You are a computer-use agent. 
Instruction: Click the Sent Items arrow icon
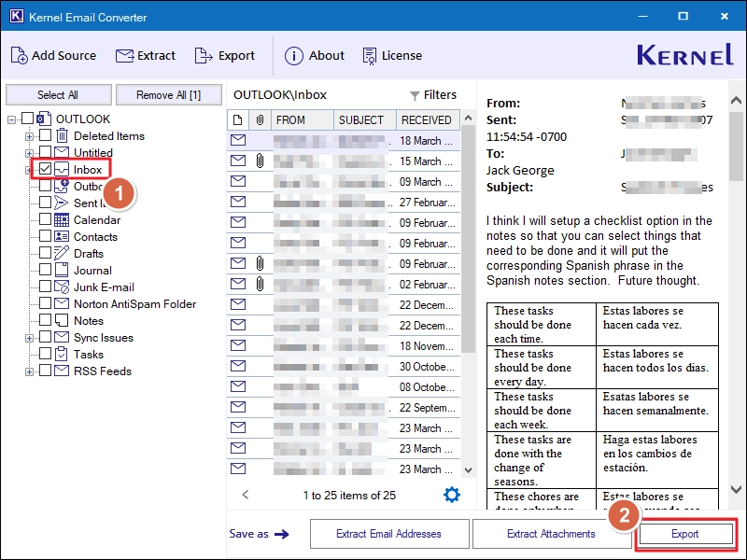[61, 203]
